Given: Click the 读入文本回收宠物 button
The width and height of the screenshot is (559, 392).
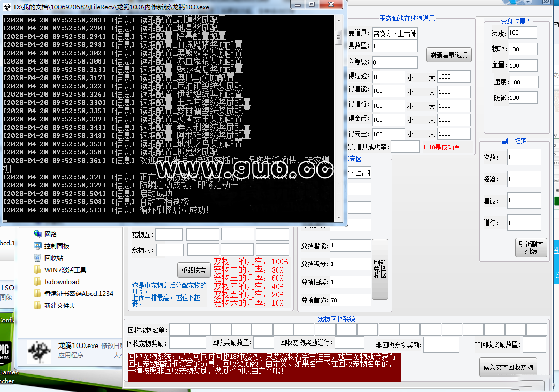Looking at the screenshot, I should (x=508, y=367).
